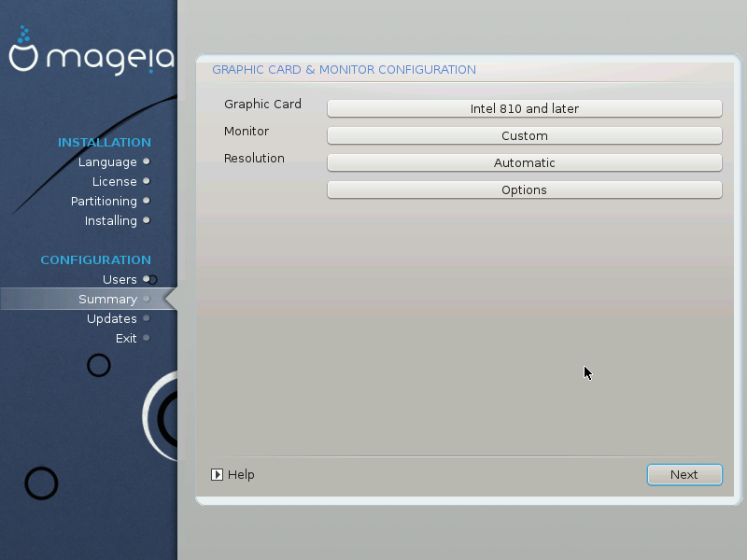Click the INSTALLATION section heading
Screen dimensions: 747x560
pos(105,143)
